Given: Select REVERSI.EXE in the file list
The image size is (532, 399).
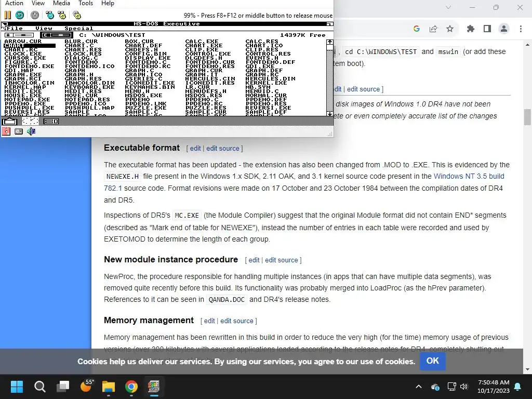Looking at the screenshot, I should coord(269,108).
